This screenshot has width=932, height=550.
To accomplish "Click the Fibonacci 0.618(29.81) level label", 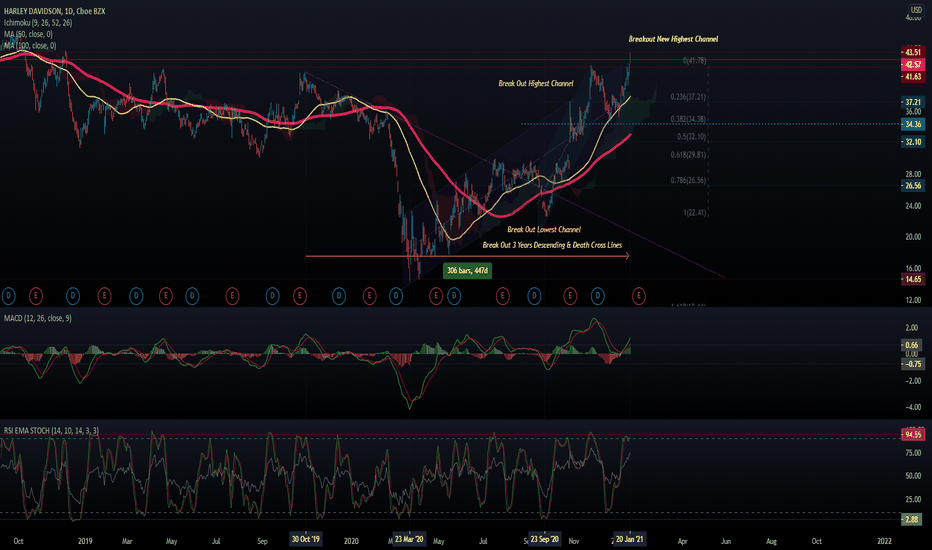I will (x=688, y=154).
